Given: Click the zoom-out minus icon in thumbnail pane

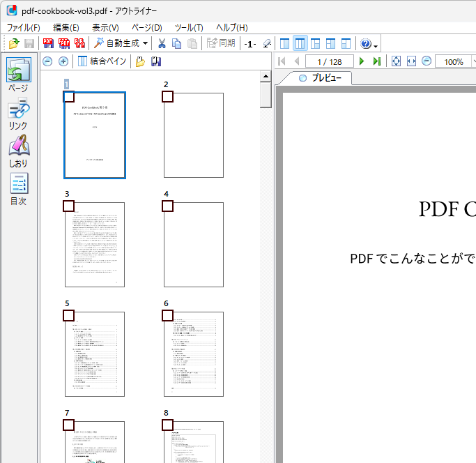Looking at the screenshot, I should pos(47,61).
